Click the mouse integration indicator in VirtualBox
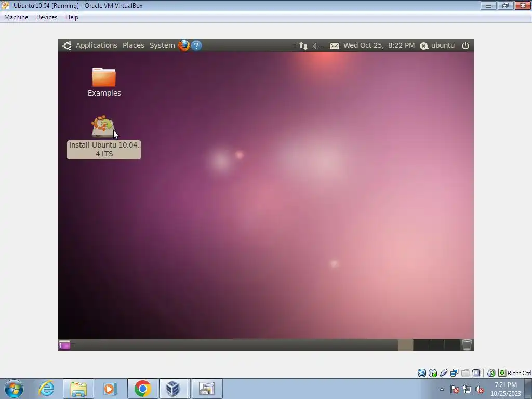 tap(491, 373)
